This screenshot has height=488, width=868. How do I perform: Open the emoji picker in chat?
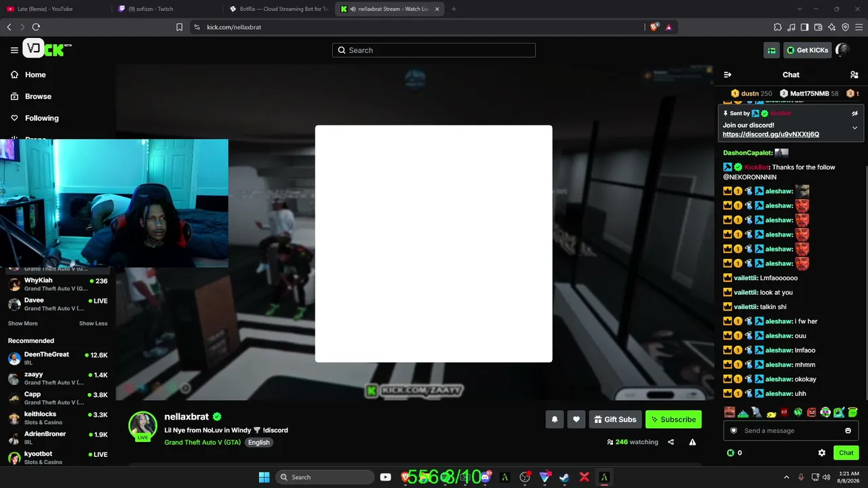click(x=848, y=430)
